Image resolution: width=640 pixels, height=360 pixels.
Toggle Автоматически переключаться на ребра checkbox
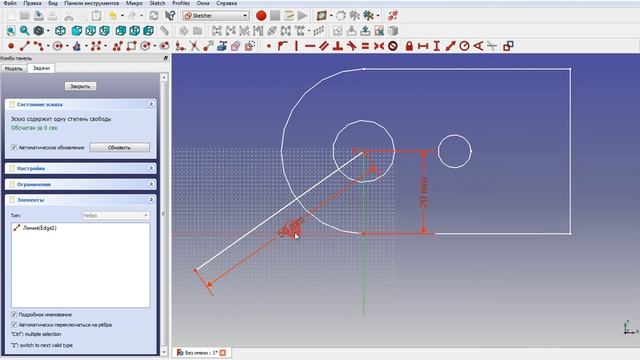coord(14,325)
